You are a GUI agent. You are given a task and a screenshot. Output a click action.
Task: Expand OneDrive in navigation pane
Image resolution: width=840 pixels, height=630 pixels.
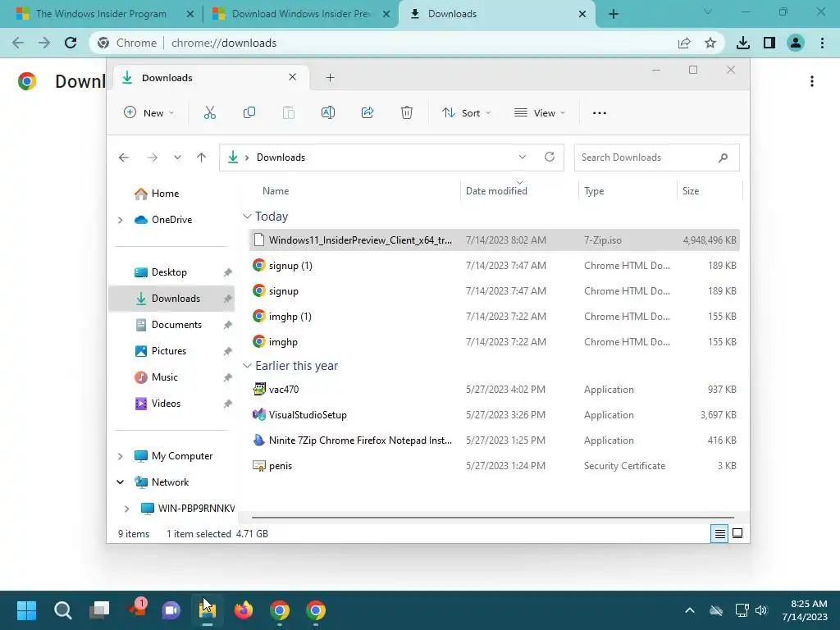[x=120, y=220]
